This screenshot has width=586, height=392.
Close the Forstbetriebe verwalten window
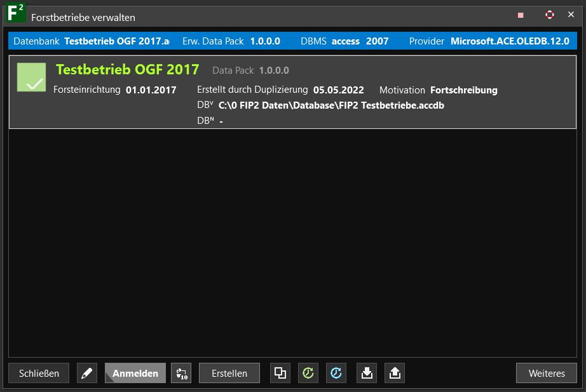coord(571,15)
